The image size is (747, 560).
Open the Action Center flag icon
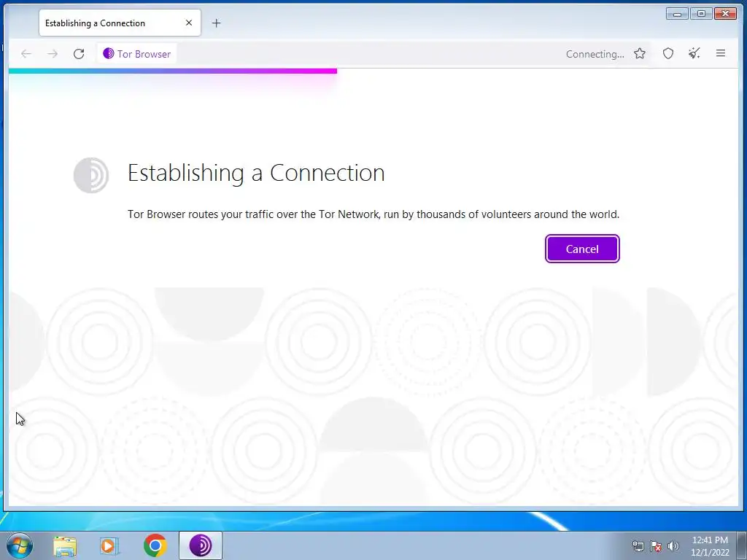pos(656,546)
